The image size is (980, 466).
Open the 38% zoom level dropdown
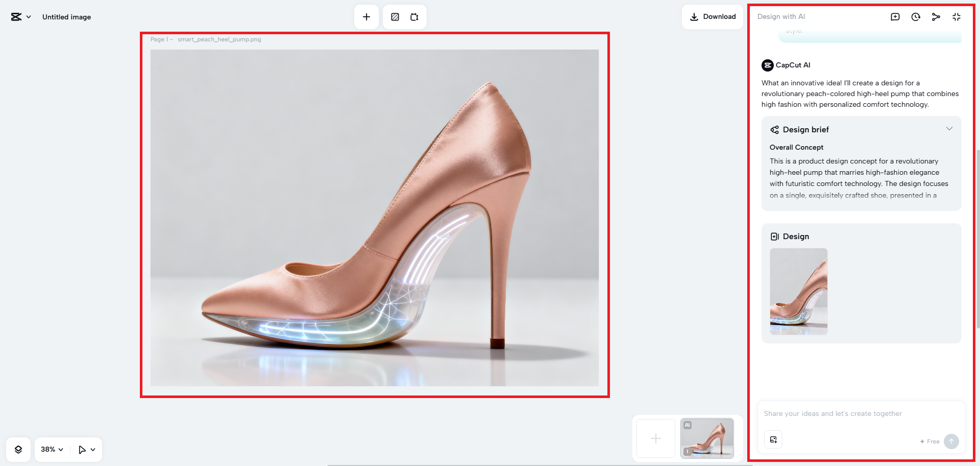click(52, 450)
